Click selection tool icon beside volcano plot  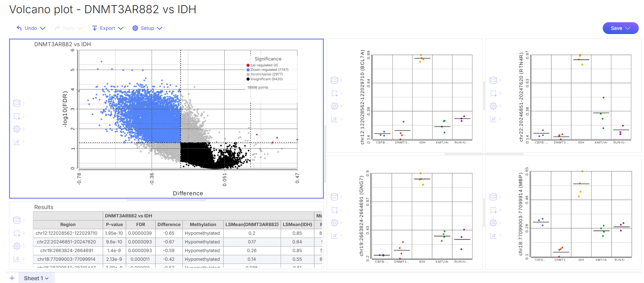click(x=17, y=116)
